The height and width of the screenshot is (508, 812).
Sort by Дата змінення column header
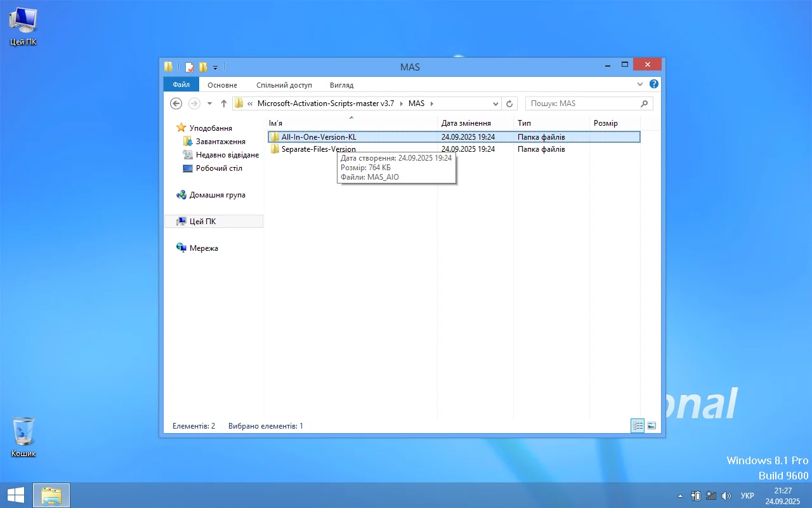[x=466, y=123]
